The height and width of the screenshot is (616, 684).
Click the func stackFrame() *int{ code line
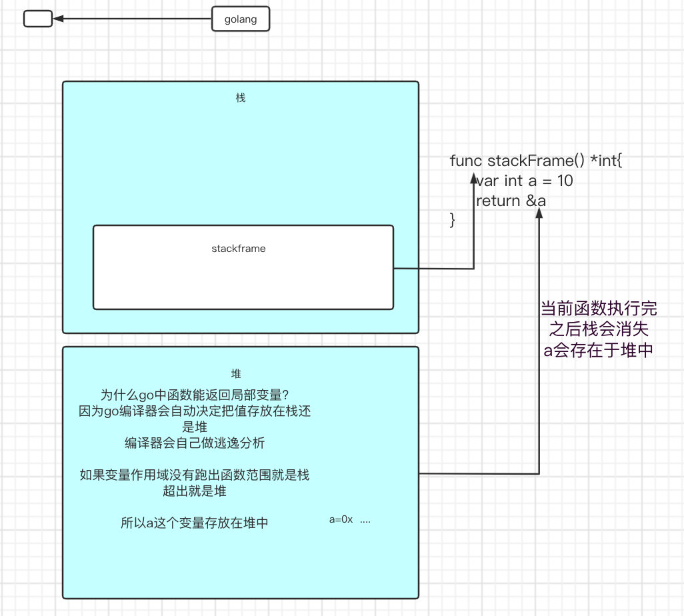click(535, 161)
